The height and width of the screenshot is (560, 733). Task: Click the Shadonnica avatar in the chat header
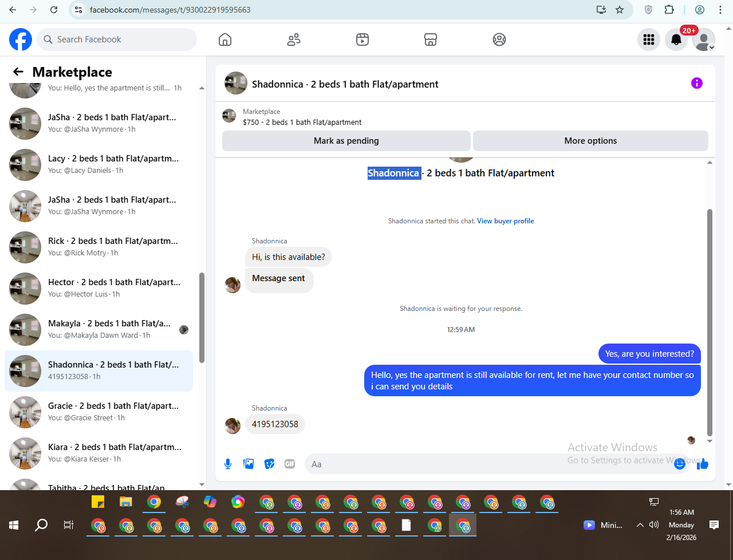236,83
